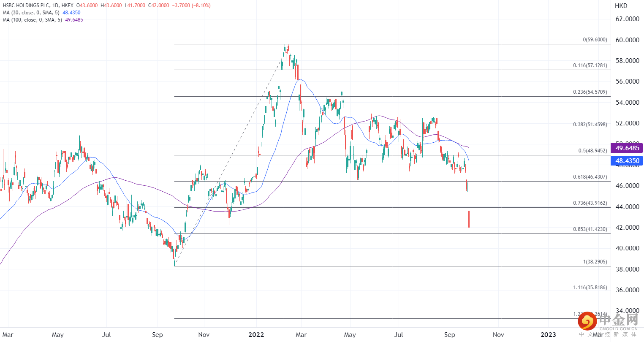Select the 0.116(57.1281) Fibonacci level label

(x=590, y=65)
